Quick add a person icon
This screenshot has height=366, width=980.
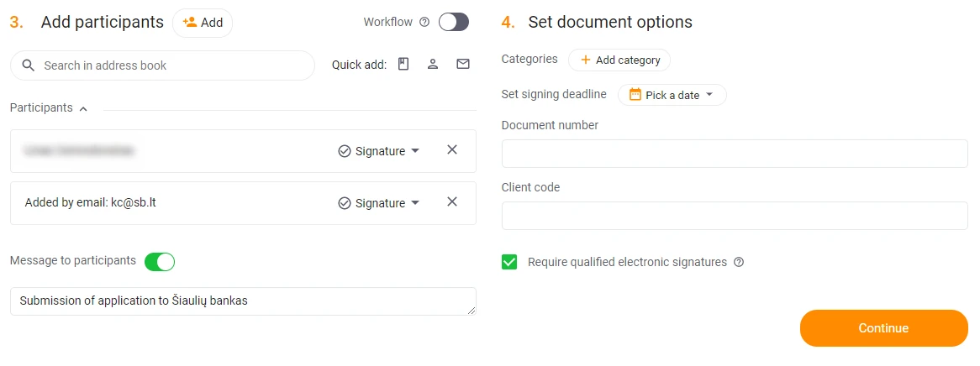tap(433, 64)
